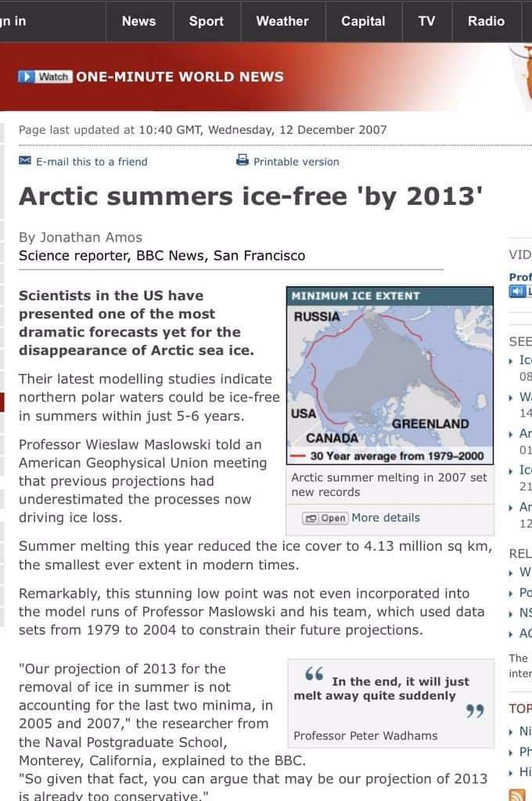Image resolution: width=532 pixels, height=801 pixels.
Task: Open the News tab
Action: [138, 21]
